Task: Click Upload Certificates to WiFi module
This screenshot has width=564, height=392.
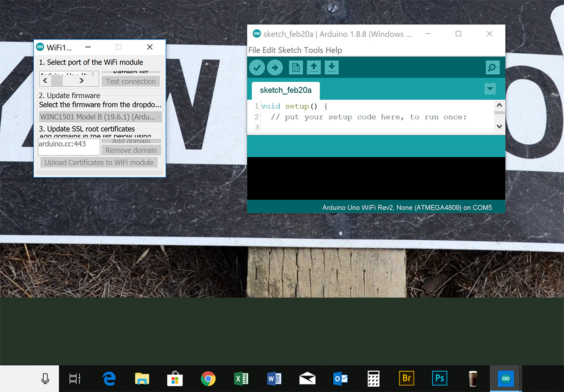Action: click(99, 163)
